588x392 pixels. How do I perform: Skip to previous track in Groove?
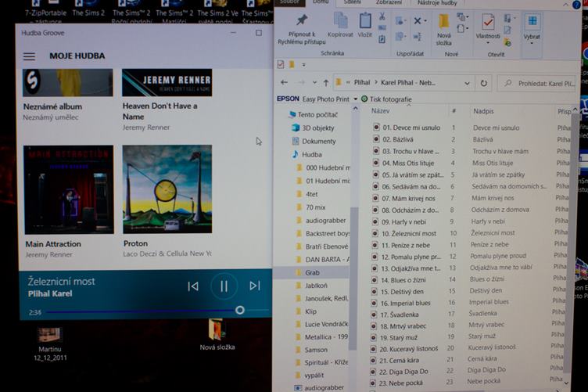(193, 286)
